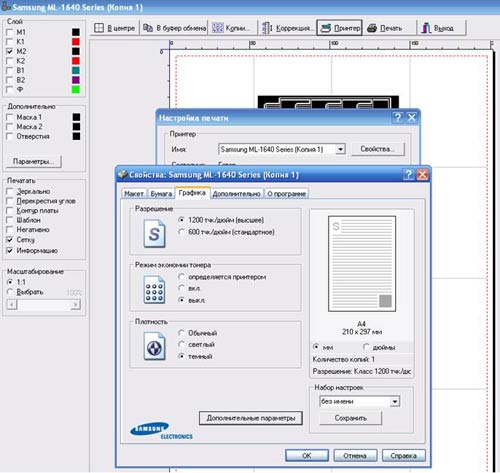Uncheck the Сетку print option

click(10, 240)
